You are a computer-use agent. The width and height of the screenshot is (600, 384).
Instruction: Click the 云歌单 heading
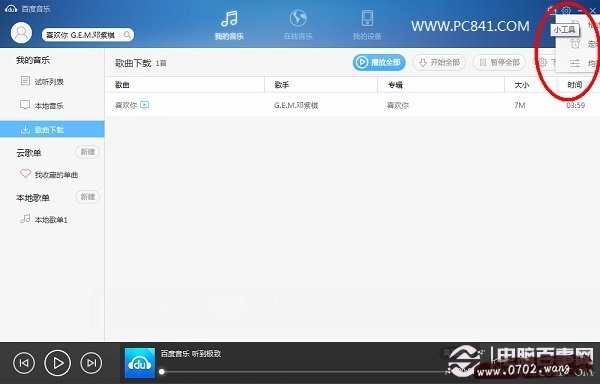28,153
